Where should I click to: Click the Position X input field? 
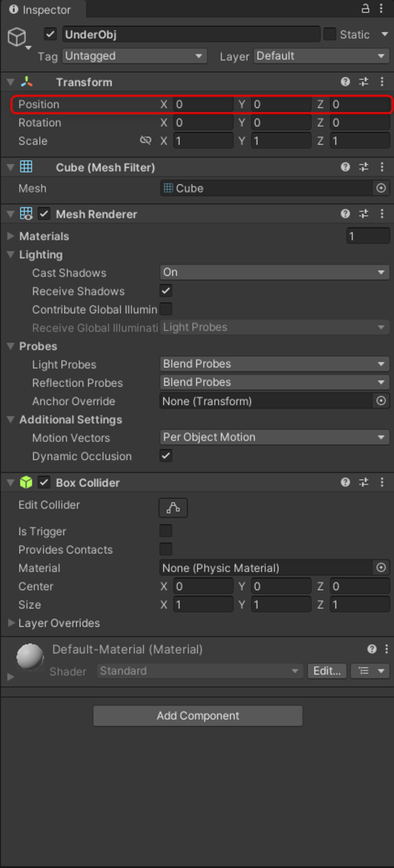pyautogui.click(x=202, y=105)
